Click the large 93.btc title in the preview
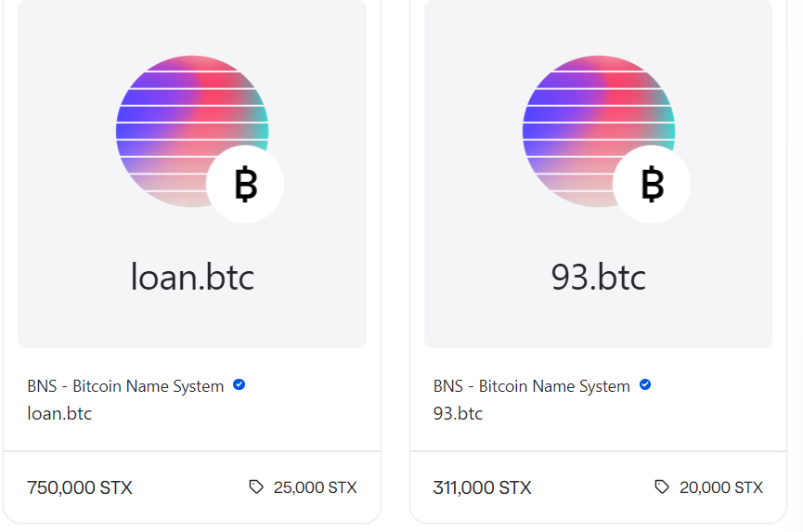 tap(598, 277)
